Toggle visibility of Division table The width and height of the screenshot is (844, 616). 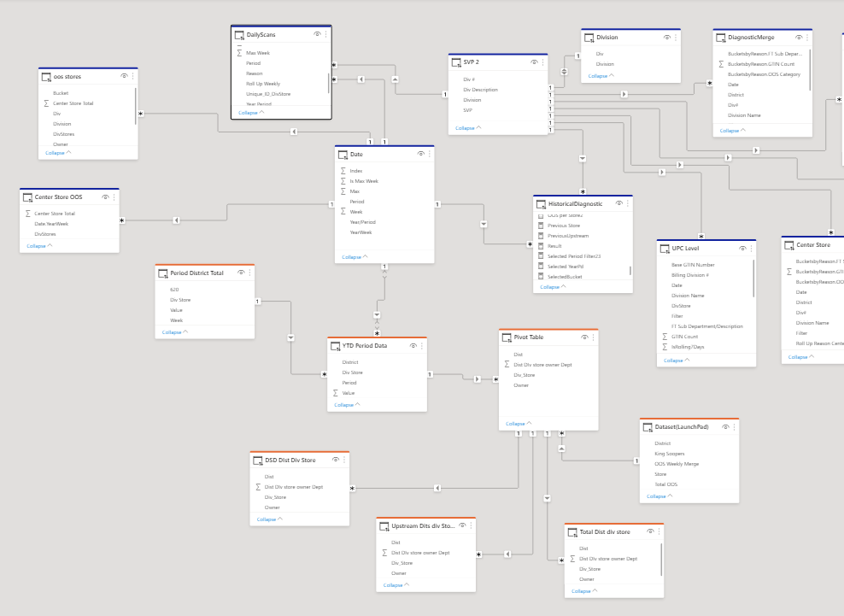[x=667, y=37]
